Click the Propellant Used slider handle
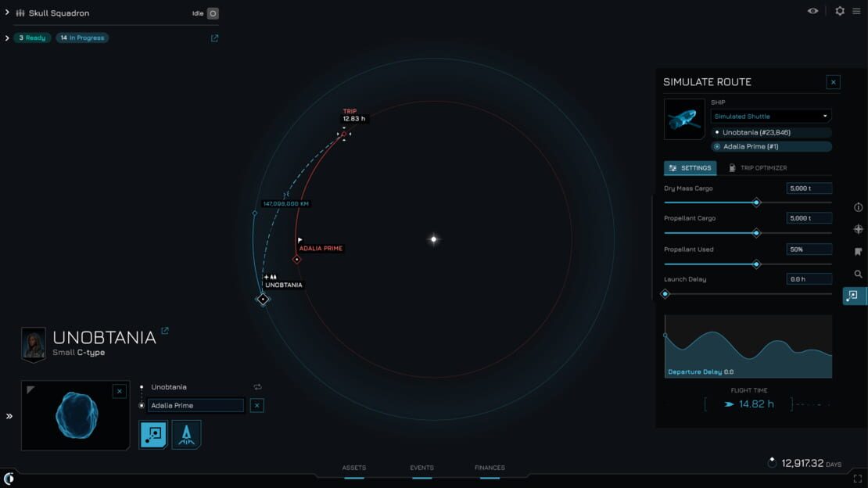Image resolution: width=868 pixels, height=488 pixels. click(756, 264)
